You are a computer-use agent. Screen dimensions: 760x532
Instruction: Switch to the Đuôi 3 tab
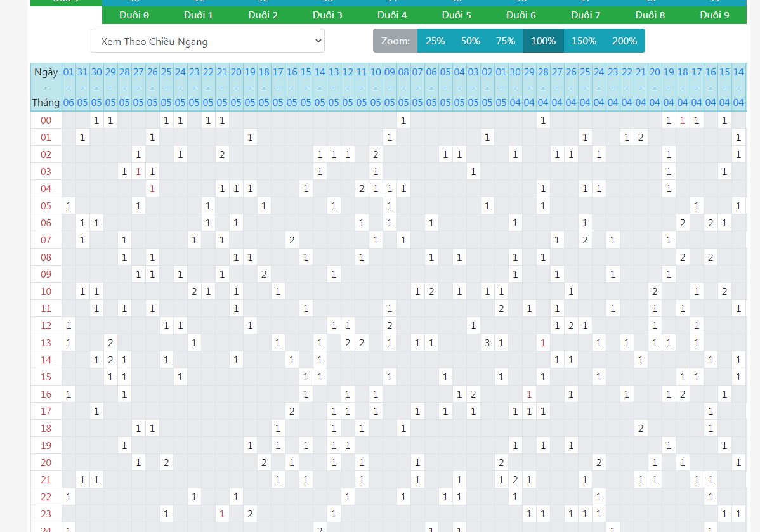coord(327,15)
